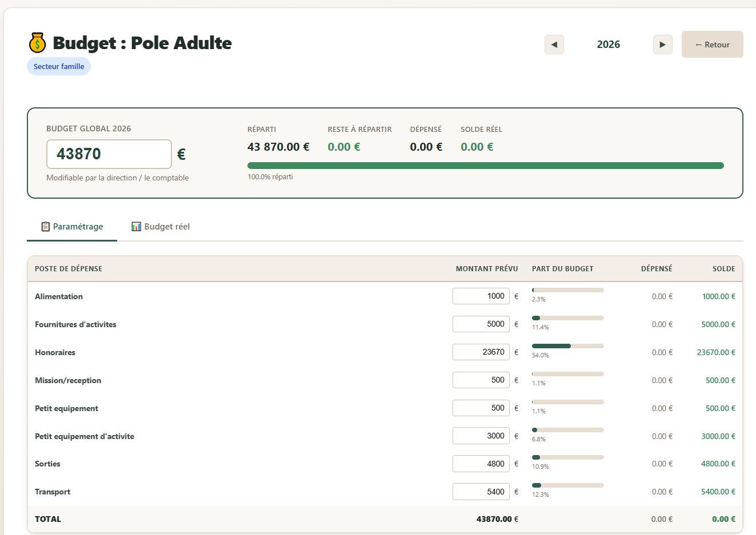
Task: Click the money bag budget icon
Action: 37,43
